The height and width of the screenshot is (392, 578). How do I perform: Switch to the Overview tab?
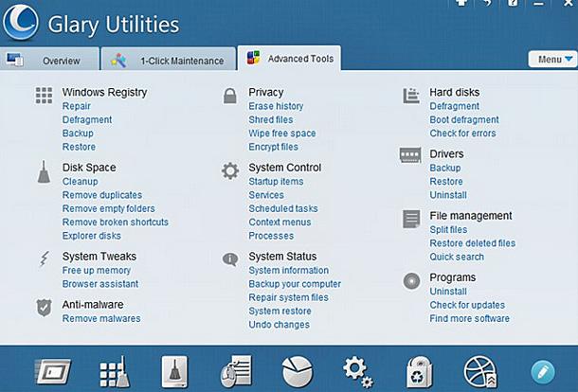(x=49, y=59)
